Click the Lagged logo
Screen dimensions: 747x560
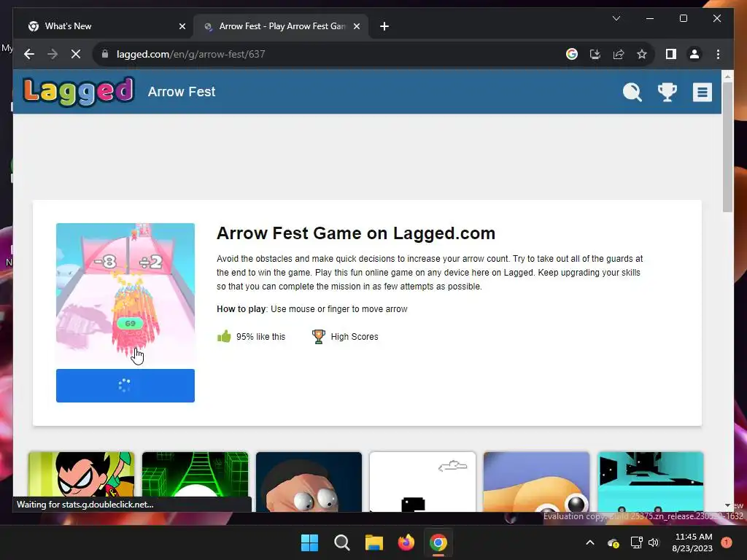pyautogui.click(x=79, y=91)
